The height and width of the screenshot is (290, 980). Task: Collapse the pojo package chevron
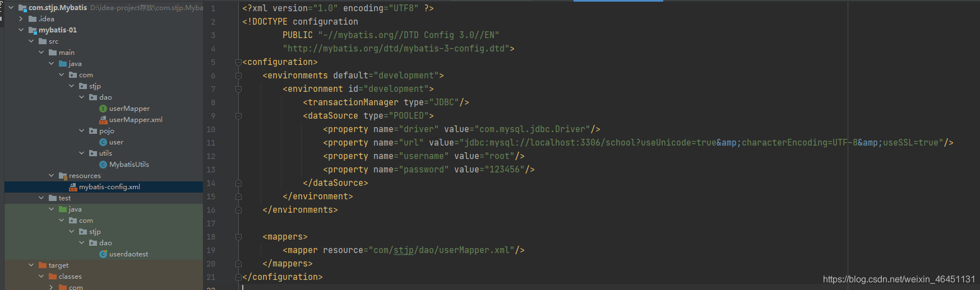click(x=81, y=131)
